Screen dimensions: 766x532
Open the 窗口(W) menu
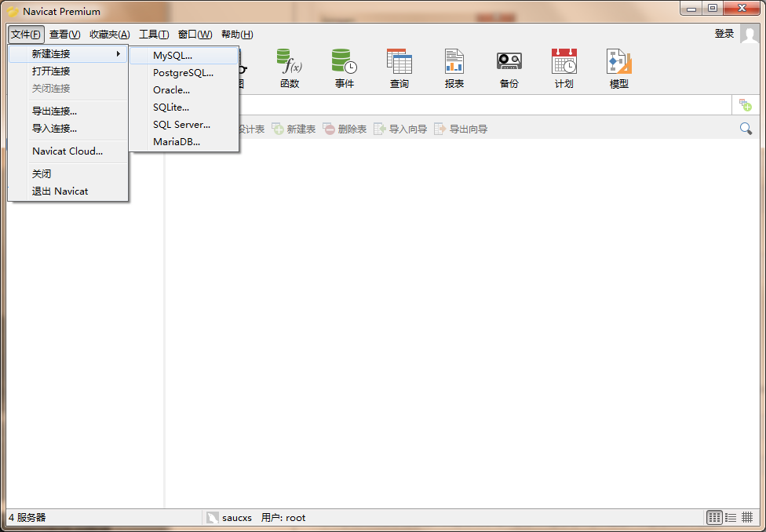(x=195, y=35)
